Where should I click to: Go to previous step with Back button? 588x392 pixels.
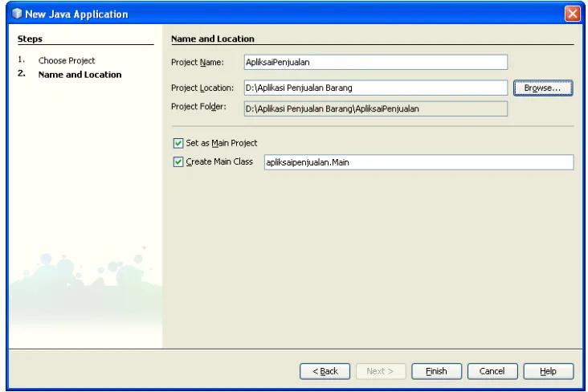(325, 371)
